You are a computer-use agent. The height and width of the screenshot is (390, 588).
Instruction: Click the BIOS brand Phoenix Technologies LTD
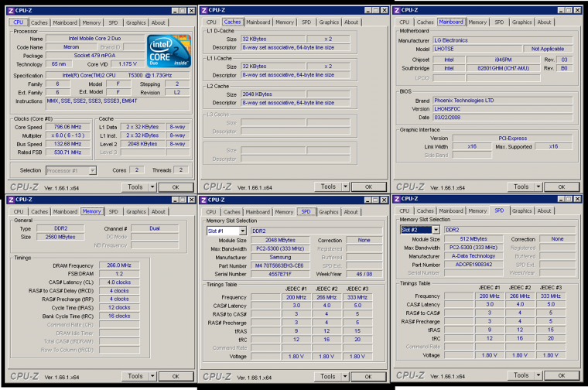(502, 100)
